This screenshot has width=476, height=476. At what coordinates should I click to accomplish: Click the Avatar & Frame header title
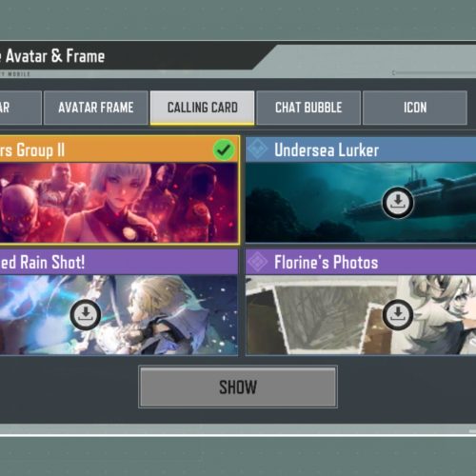(55, 56)
